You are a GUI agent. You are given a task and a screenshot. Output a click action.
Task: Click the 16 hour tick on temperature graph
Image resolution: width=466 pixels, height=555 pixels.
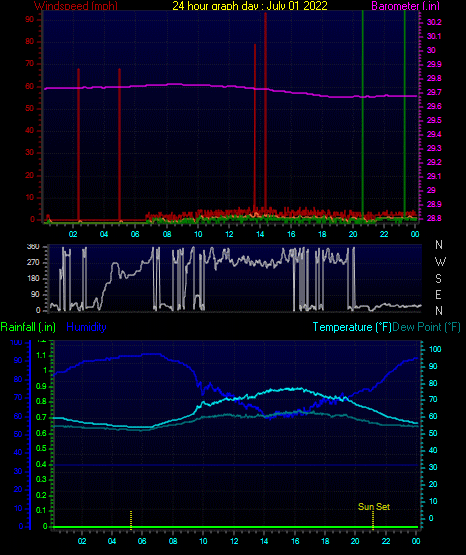click(295, 541)
